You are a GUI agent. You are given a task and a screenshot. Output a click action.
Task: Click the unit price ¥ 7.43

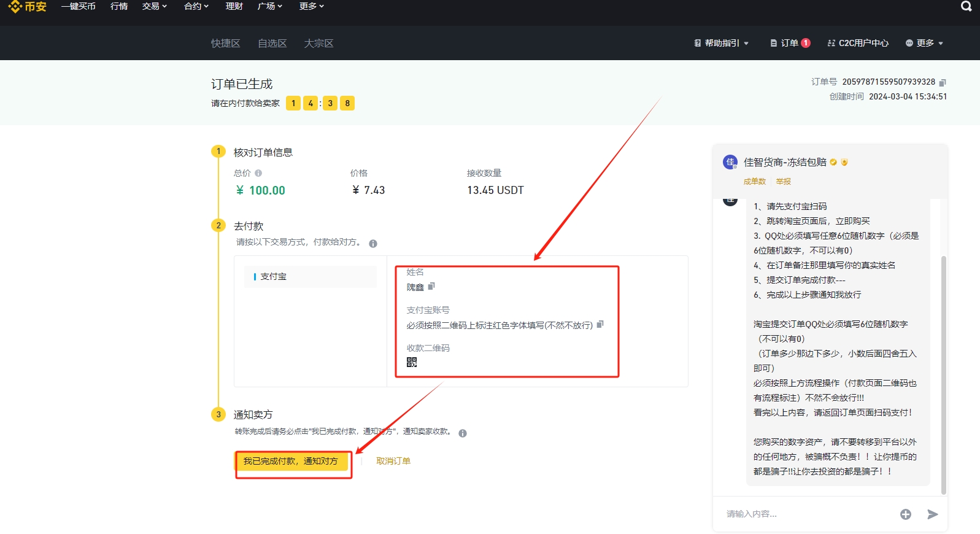(x=369, y=190)
